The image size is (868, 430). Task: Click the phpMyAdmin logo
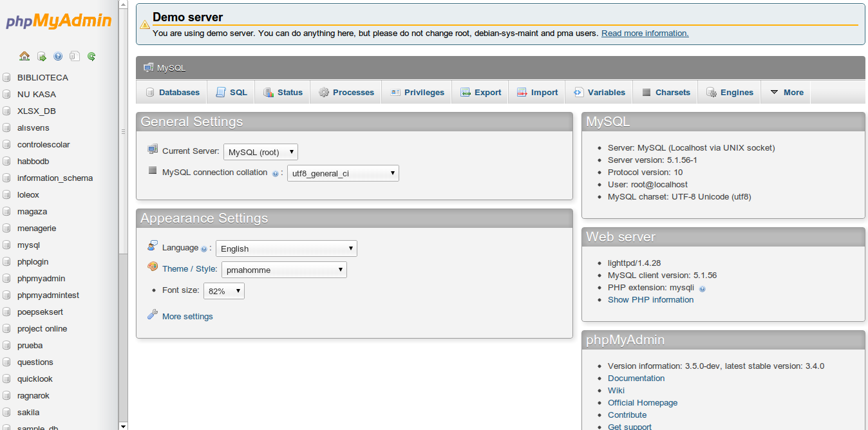pos(59,21)
